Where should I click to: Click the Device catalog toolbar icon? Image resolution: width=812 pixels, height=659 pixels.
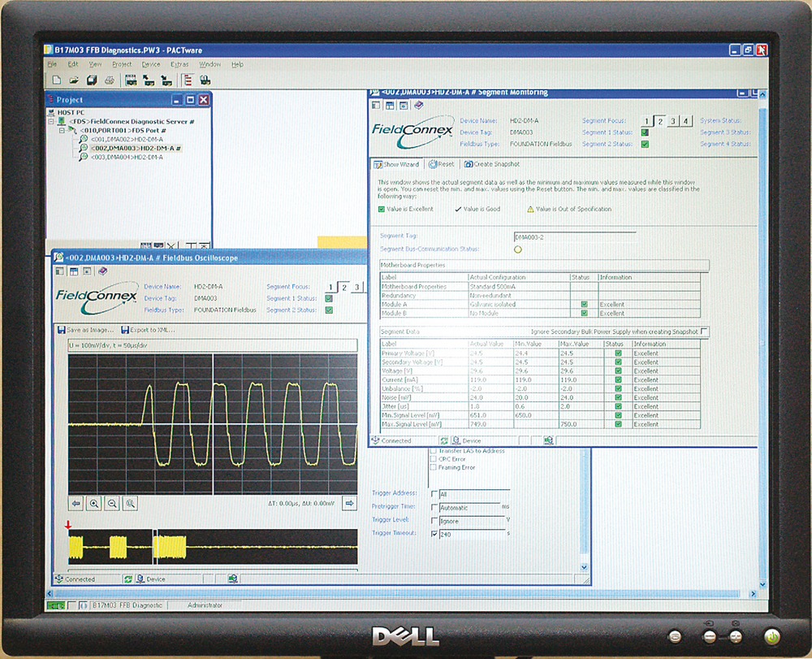(131, 80)
